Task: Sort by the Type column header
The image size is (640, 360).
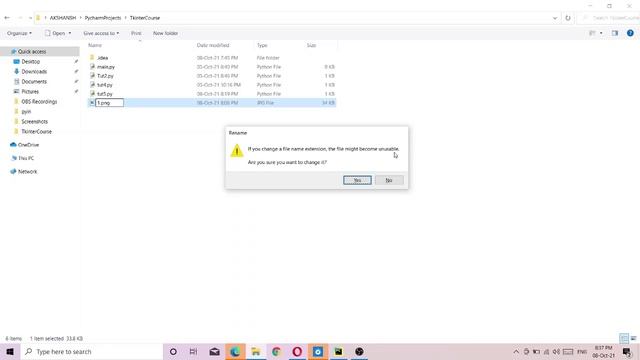Action: pyautogui.click(x=262, y=45)
